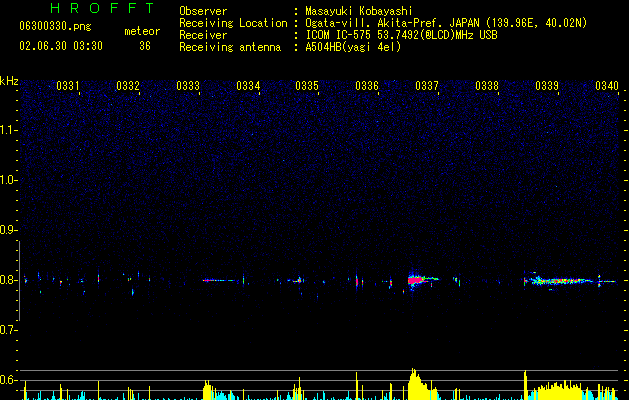629x400 pixels.
Task: Click the 0337 time marker
Action: 427,86
